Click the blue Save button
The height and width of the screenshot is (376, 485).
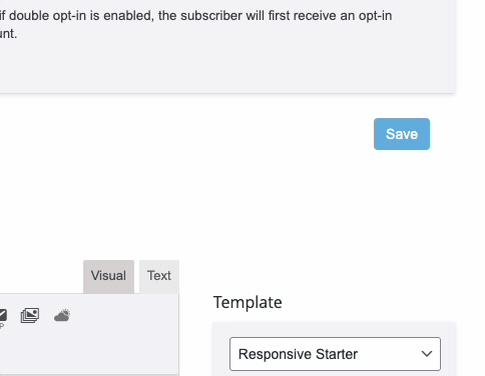(x=402, y=134)
